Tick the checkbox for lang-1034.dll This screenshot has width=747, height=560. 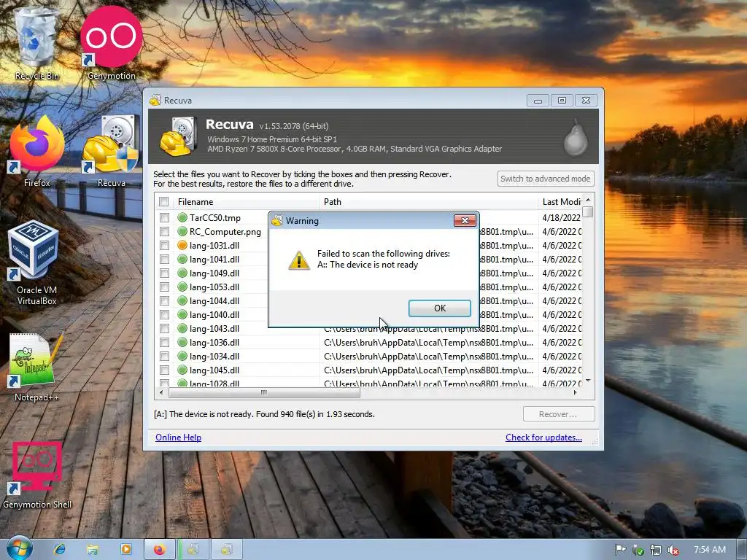point(164,356)
